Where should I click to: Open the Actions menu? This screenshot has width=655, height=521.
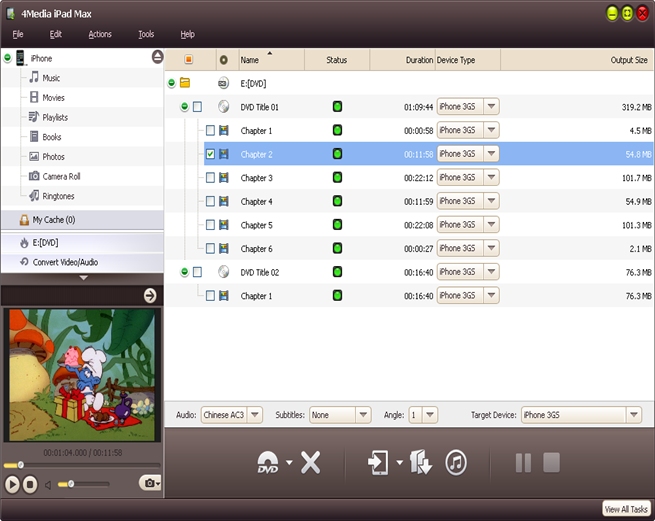(100, 34)
